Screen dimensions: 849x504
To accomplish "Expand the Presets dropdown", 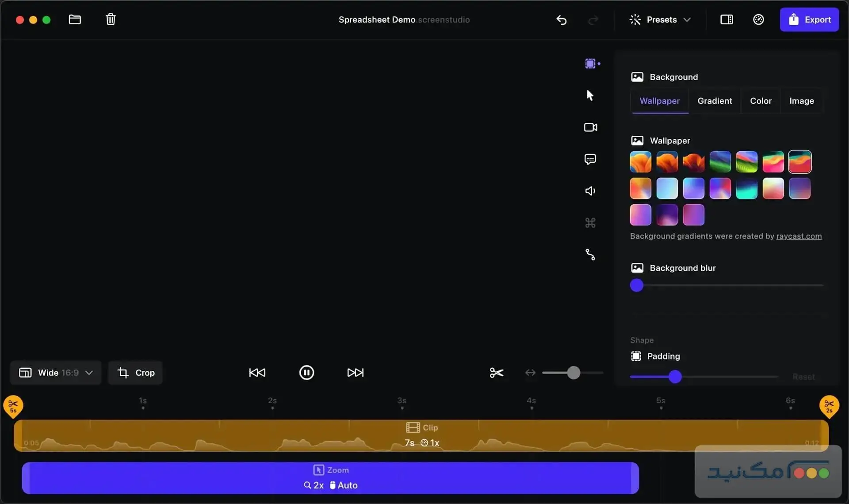I will [661, 19].
